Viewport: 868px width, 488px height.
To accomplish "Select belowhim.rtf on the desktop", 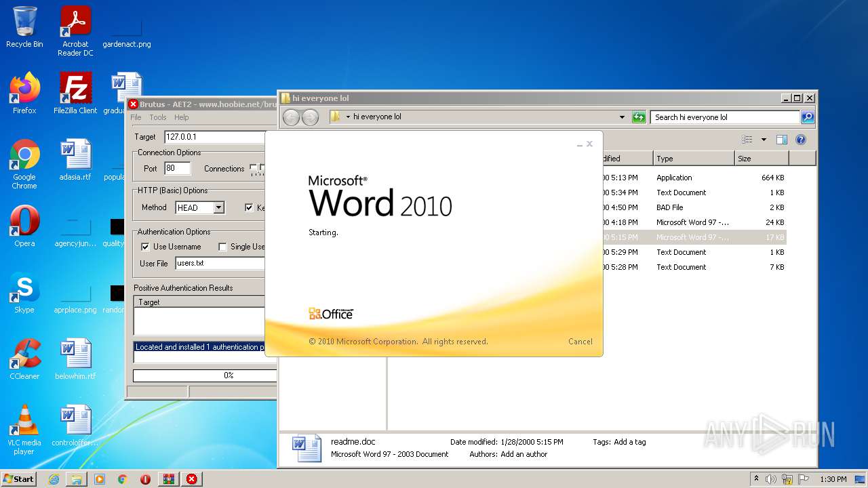I will pyautogui.click(x=75, y=359).
